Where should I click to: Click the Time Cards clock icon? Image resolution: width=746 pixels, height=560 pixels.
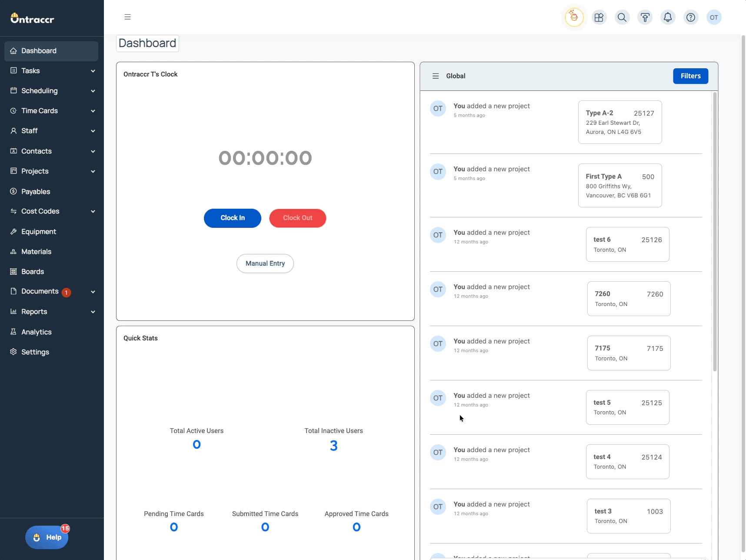[x=13, y=111]
